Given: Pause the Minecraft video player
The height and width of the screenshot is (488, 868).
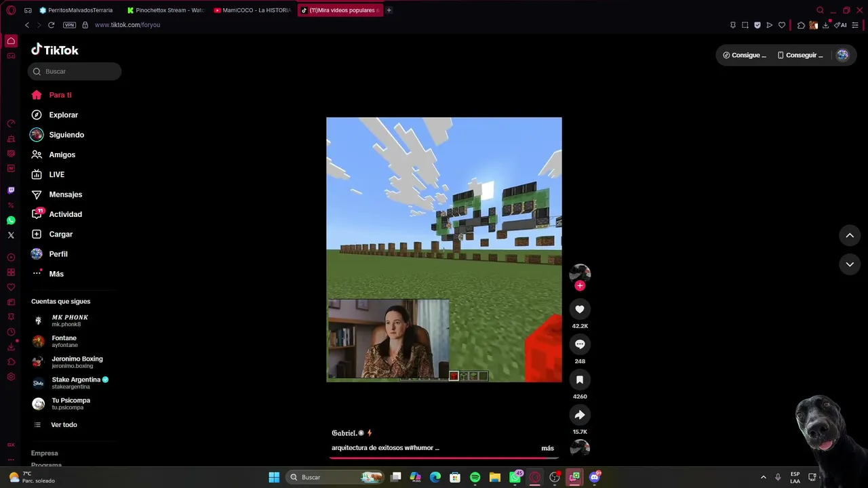Looking at the screenshot, I should [444, 249].
